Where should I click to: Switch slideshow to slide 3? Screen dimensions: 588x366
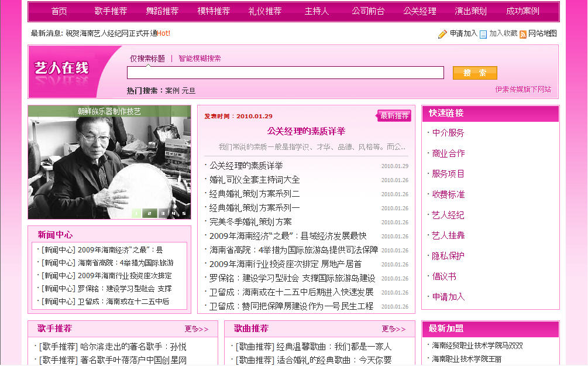point(163,213)
